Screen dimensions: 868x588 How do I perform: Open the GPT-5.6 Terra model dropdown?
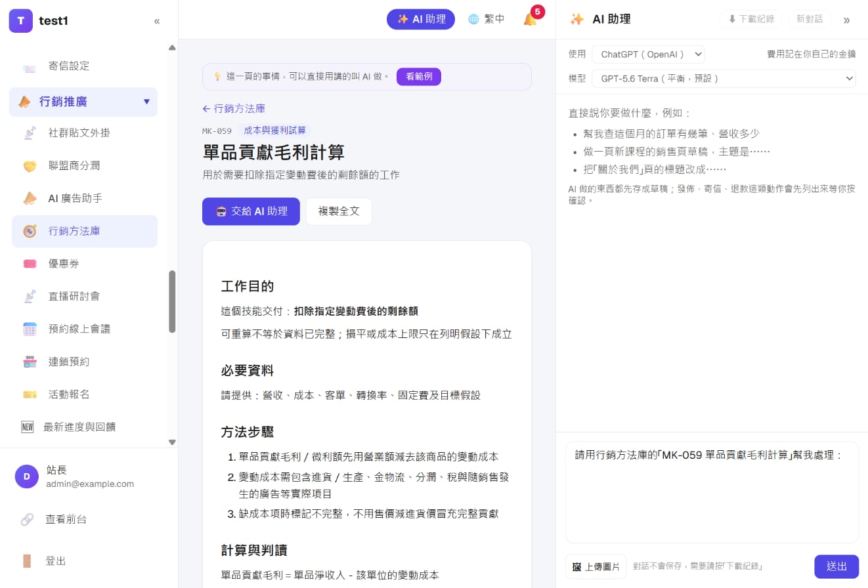[724, 79]
